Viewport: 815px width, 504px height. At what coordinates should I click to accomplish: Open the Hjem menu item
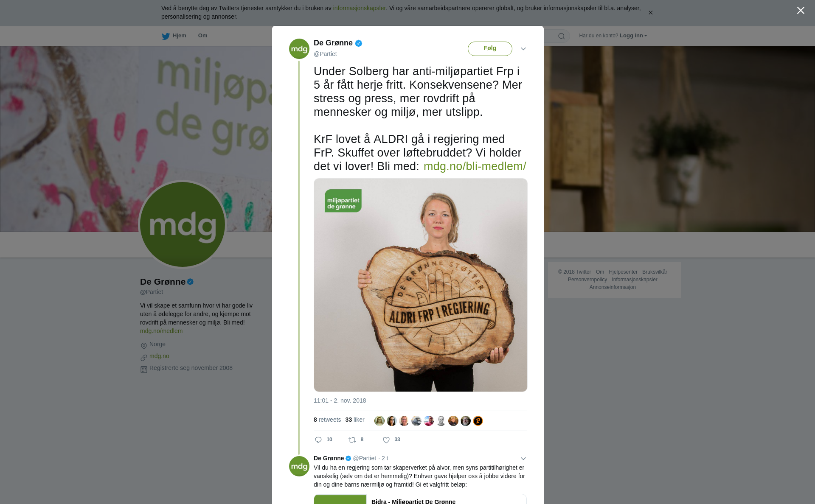(x=180, y=36)
